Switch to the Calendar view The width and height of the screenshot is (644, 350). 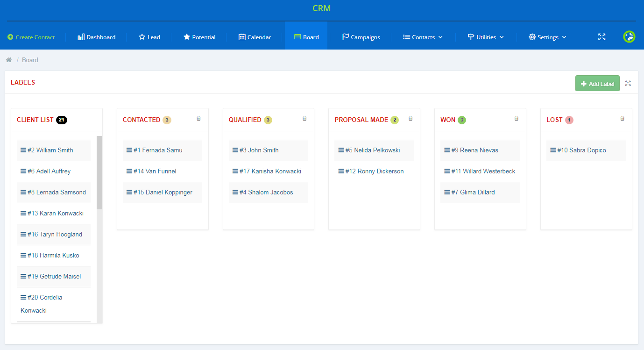click(x=255, y=37)
